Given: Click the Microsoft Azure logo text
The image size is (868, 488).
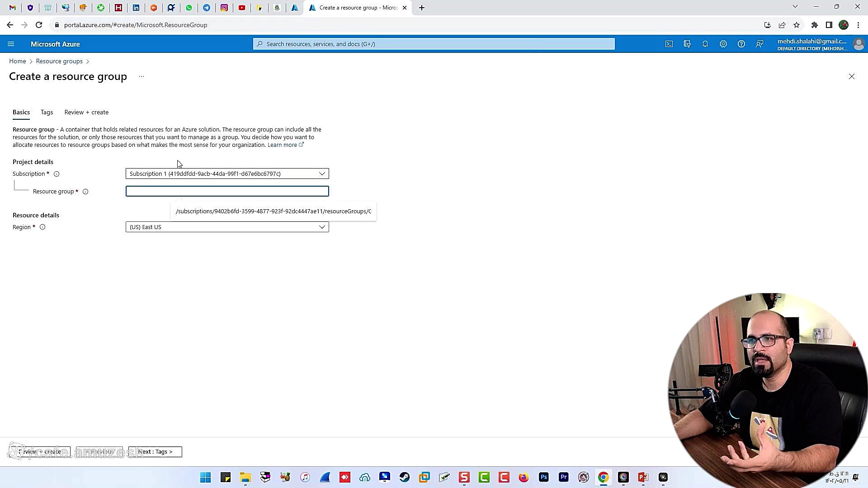Looking at the screenshot, I should coord(55,44).
